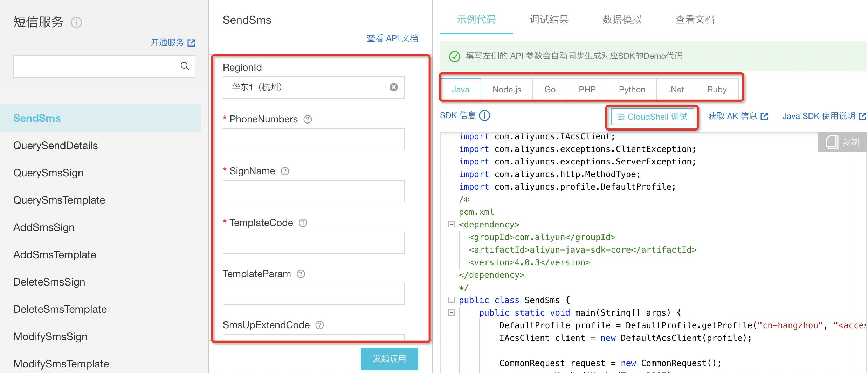Open the 查看文档 tab
The height and width of the screenshot is (373, 868).
[695, 20]
